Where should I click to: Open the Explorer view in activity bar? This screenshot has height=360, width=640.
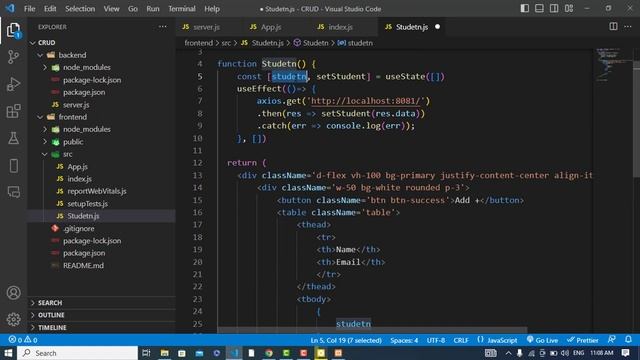pyautogui.click(x=13, y=31)
